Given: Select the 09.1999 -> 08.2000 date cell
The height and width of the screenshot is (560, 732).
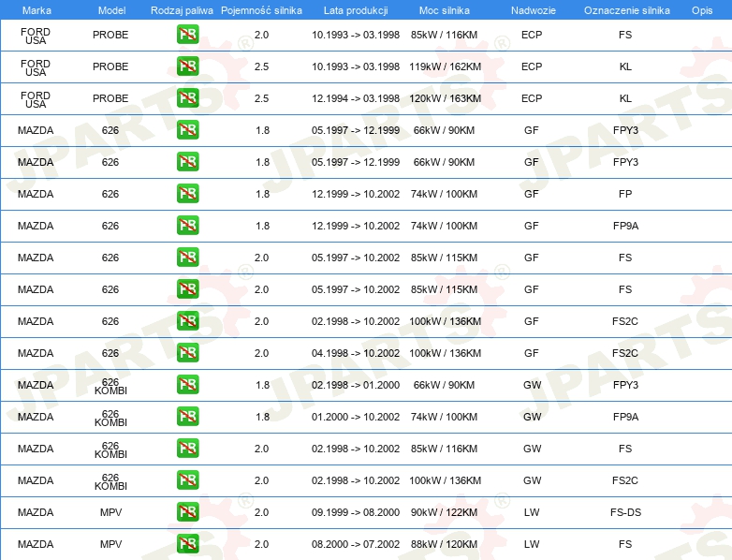Looking at the screenshot, I should click(x=356, y=512).
